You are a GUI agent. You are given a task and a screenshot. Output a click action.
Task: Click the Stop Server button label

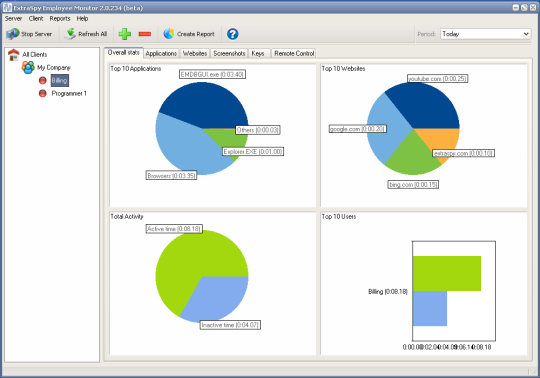[37, 34]
